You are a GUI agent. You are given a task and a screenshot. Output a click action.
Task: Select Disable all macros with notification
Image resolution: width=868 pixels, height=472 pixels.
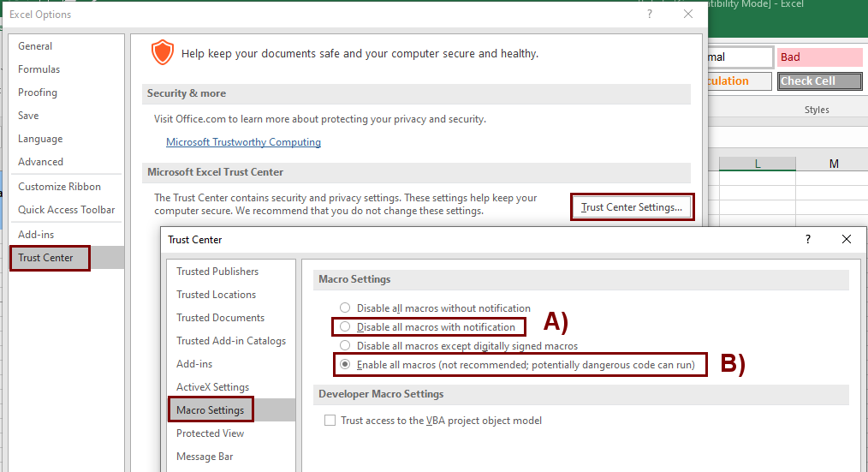(345, 327)
